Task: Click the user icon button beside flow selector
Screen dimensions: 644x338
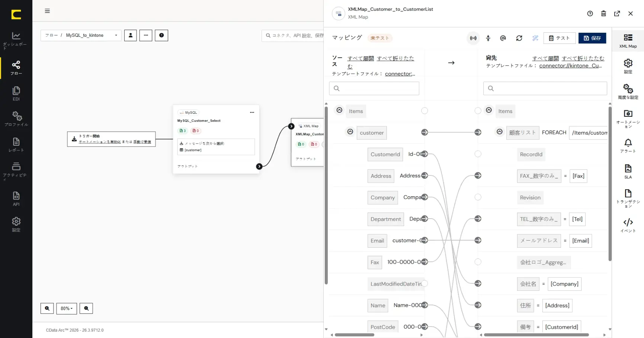Action: tap(131, 35)
